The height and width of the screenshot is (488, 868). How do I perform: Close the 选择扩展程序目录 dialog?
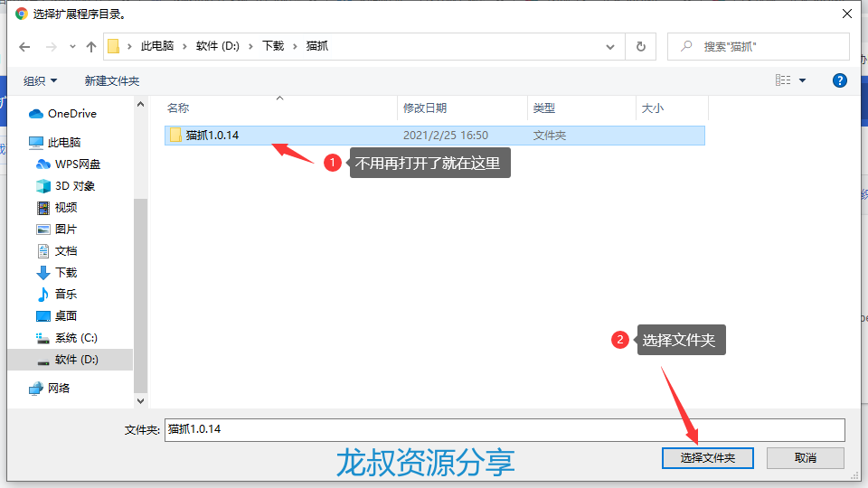pyautogui.click(x=847, y=14)
